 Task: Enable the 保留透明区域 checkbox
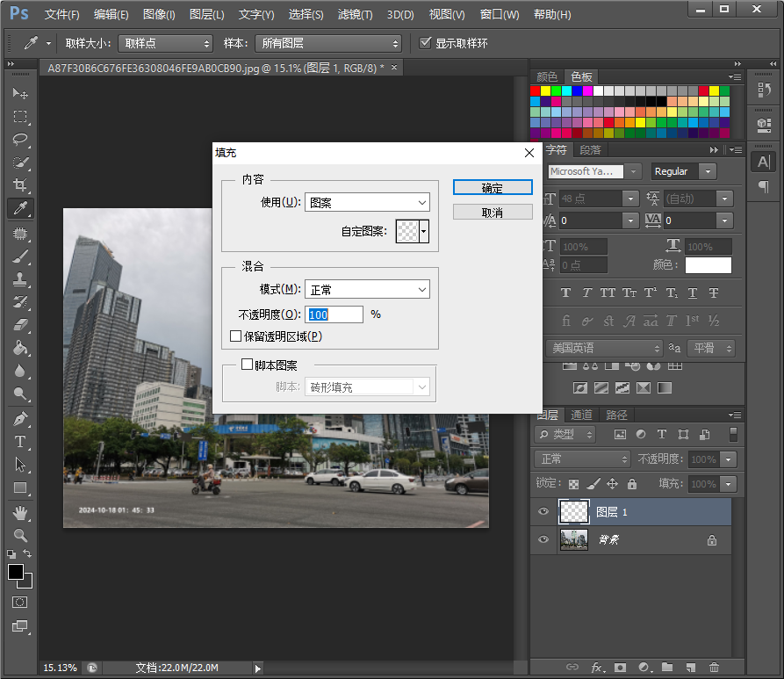point(235,336)
